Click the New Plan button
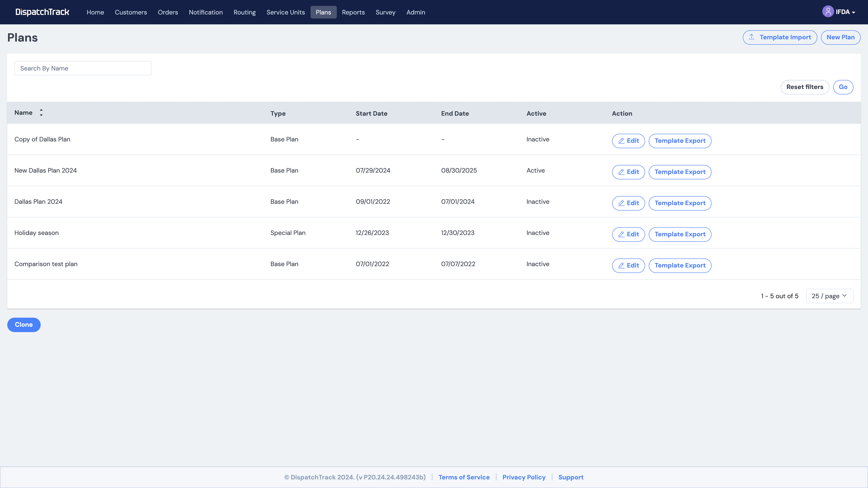This screenshot has width=868, height=488. [x=840, y=37]
